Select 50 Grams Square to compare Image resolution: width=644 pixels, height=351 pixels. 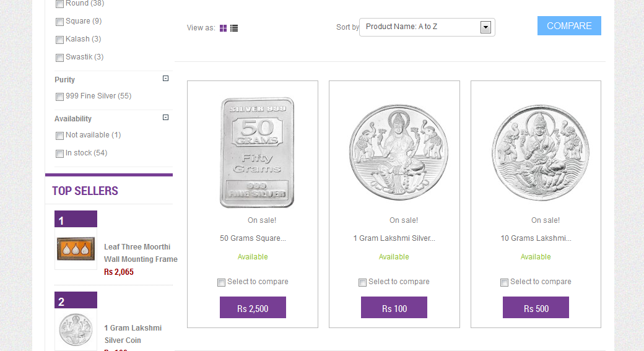(221, 282)
